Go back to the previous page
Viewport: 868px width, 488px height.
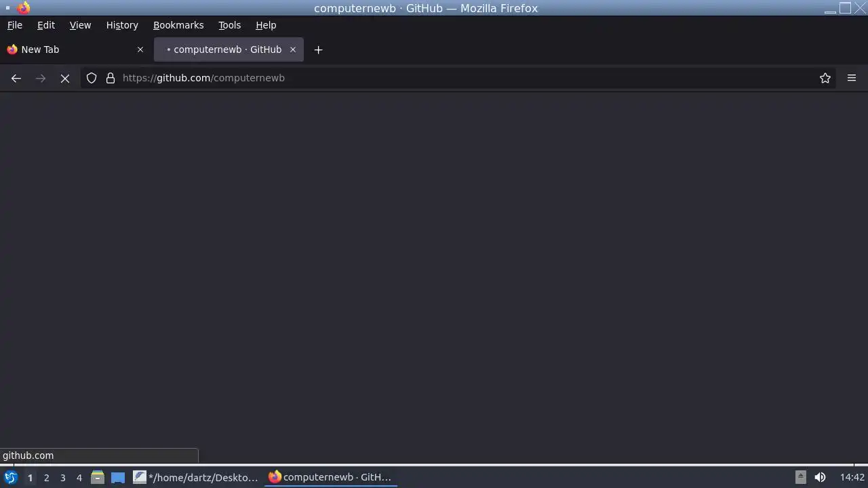pyautogui.click(x=16, y=78)
